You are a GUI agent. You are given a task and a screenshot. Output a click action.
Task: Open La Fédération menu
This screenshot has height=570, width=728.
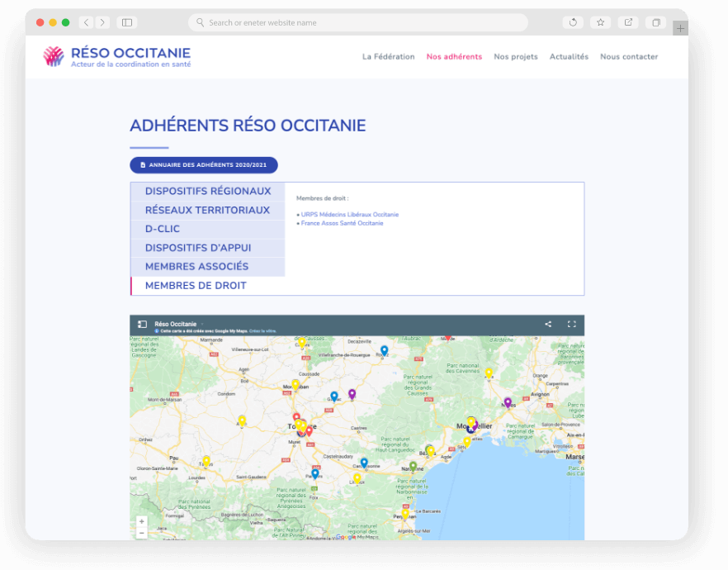(x=388, y=57)
